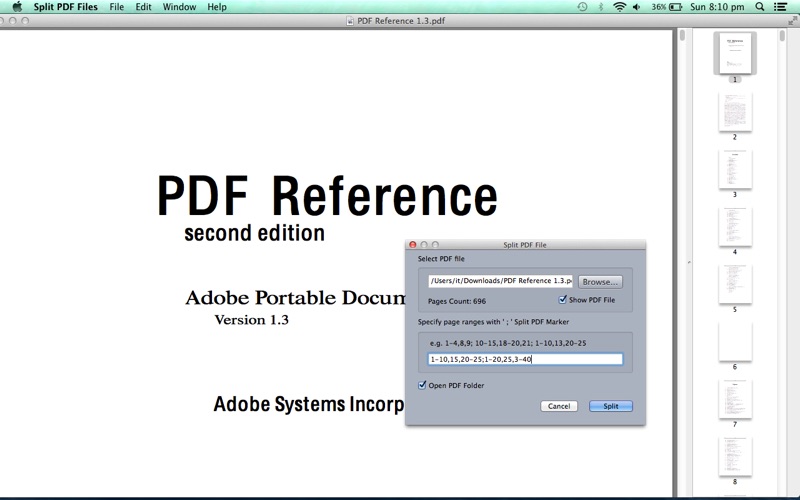Select page 7 thumbnail
800x500 pixels.
[735, 399]
